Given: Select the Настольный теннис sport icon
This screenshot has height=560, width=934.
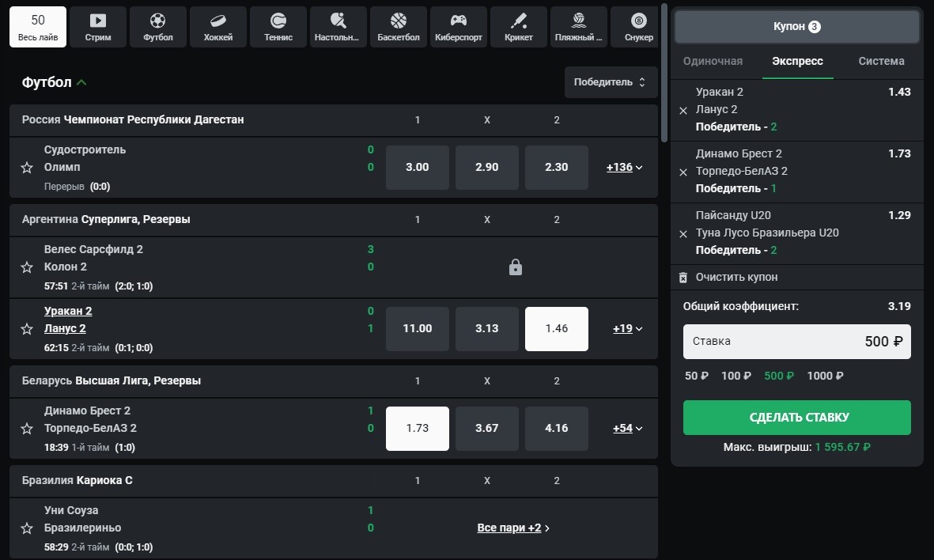Looking at the screenshot, I should [x=338, y=27].
